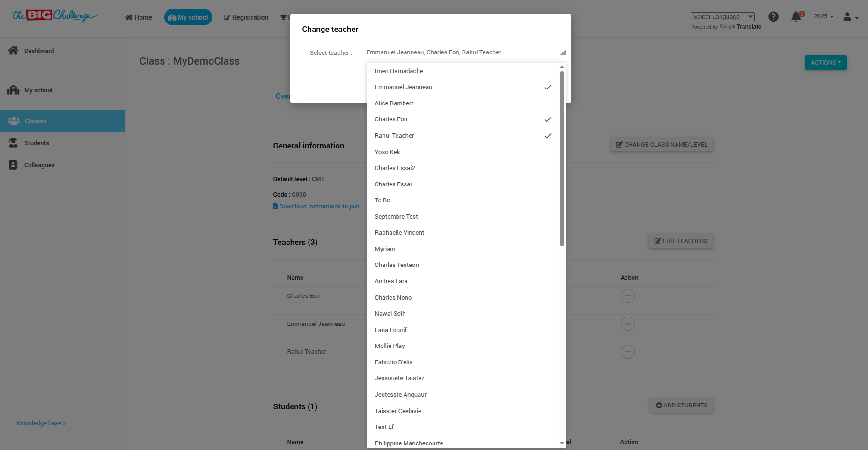This screenshot has height=450, width=868.
Task: Click the Big Challenge logo
Action: (x=53, y=15)
